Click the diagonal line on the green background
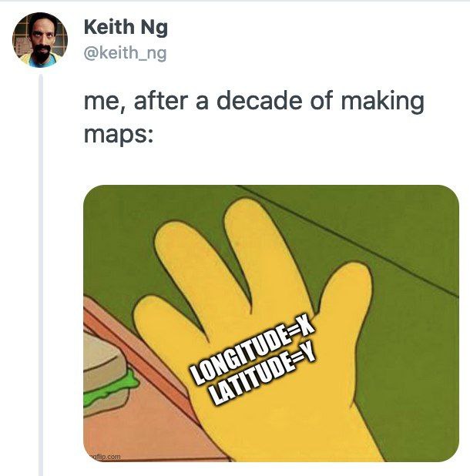This screenshot has height=476, width=470. (349, 240)
